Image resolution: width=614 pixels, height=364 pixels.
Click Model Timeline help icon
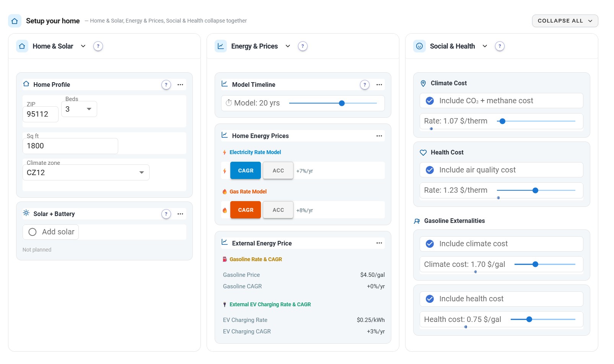[365, 84]
